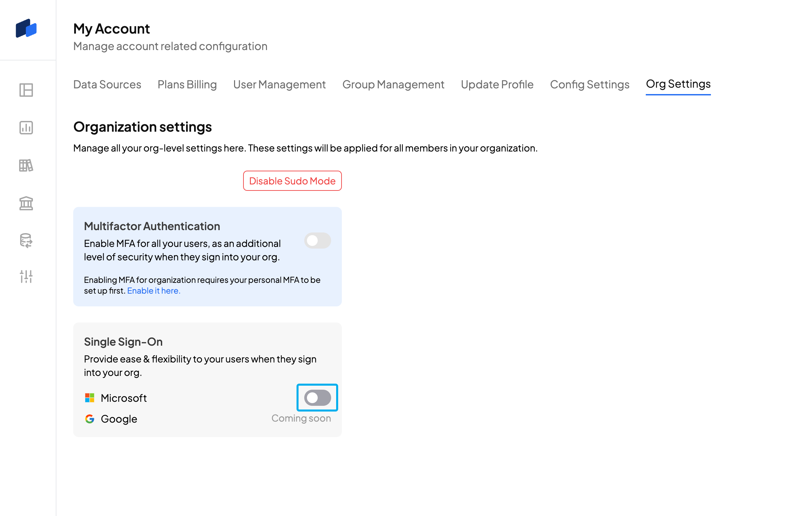The image size is (812, 516).
Task: Open the bank building sidebar icon
Action: point(26,203)
